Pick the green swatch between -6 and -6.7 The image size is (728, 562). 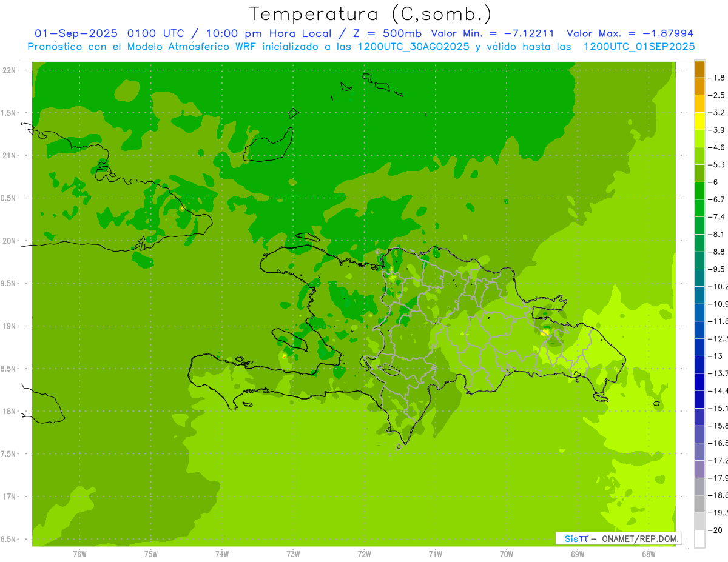(699, 191)
